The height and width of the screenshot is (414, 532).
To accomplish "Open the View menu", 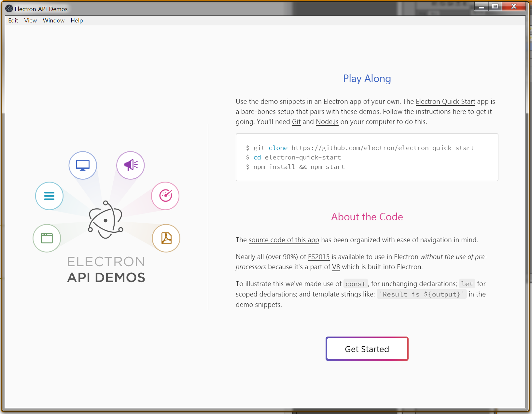I will click(31, 21).
